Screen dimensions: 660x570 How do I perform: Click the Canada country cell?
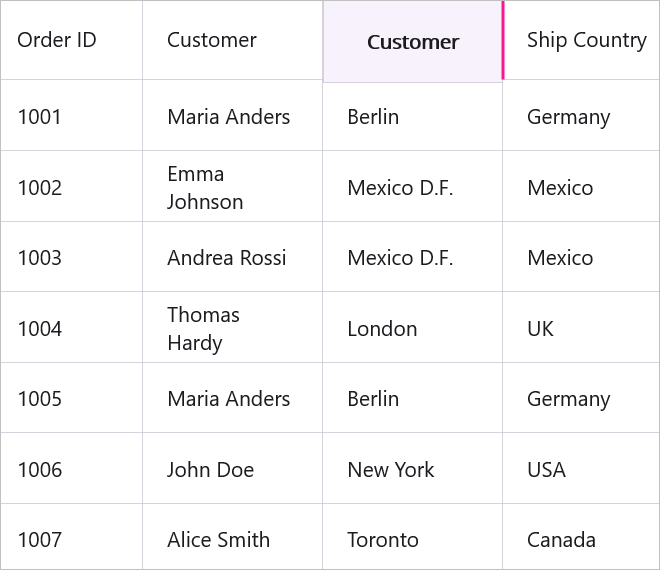[x=581, y=537]
